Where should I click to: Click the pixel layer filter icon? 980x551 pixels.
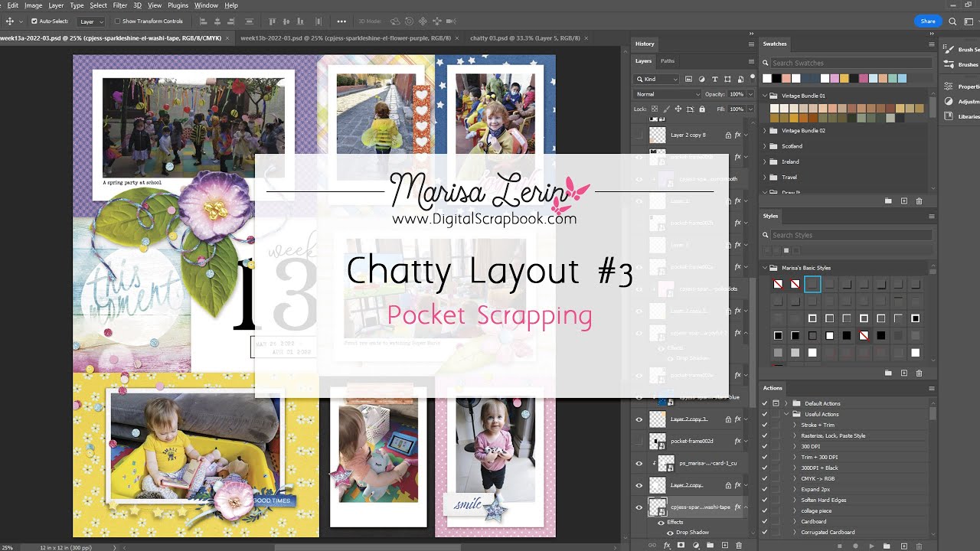[688, 79]
